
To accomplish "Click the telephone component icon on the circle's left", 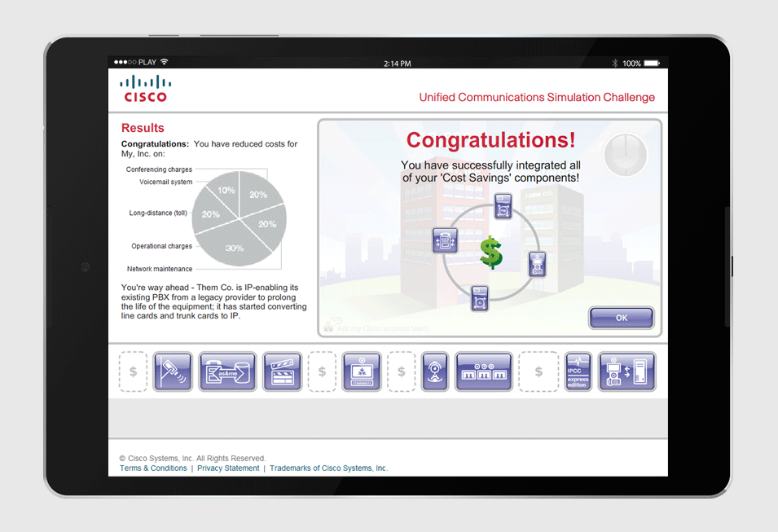I will [445, 240].
